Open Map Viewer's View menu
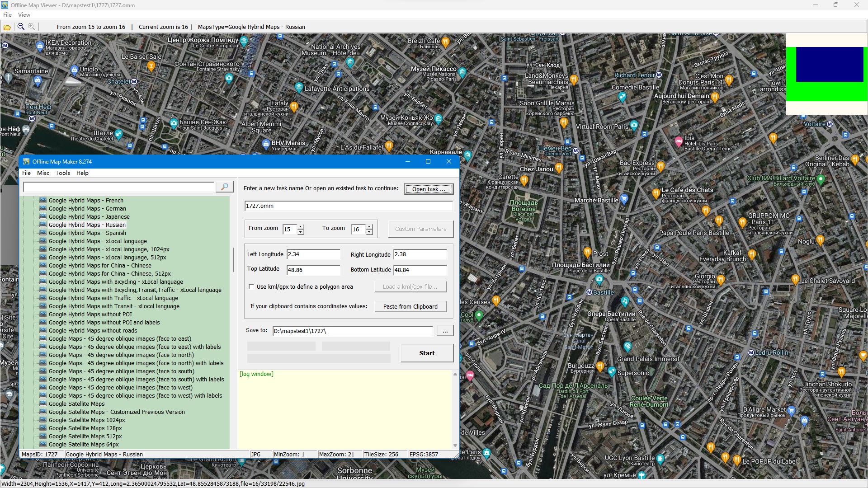The width and height of the screenshot is (868, 488). click(24, 15)
